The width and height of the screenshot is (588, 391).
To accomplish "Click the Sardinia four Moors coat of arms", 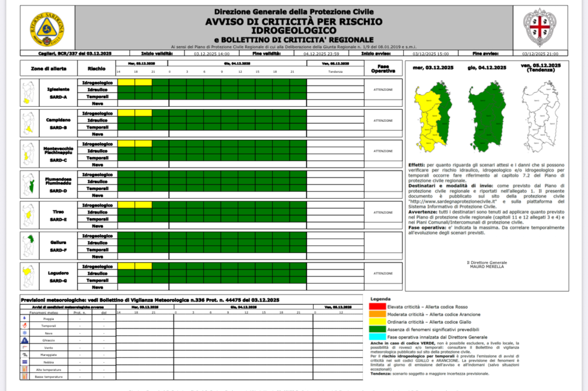I will click(540, 27).
